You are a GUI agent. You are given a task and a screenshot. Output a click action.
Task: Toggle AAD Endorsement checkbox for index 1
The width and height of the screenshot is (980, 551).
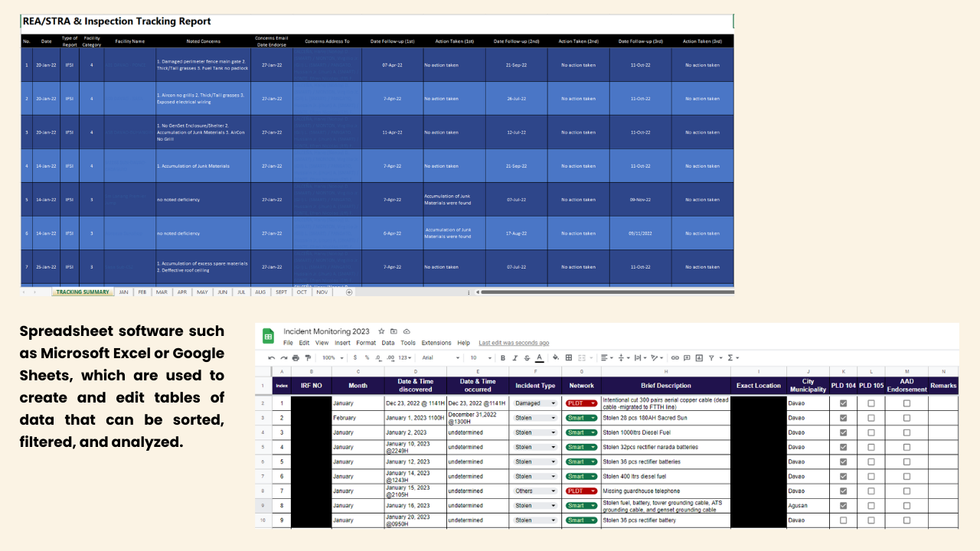[906, 403]
